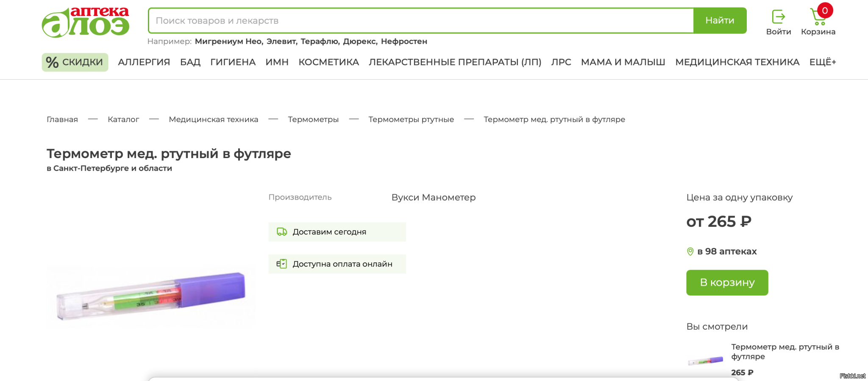Image resolution: width=868 pixels, height=381 pixels.
Task: Open the МЕДИЦИНСКАЯ ТЕХНИКА category
Action: point(737,62)
